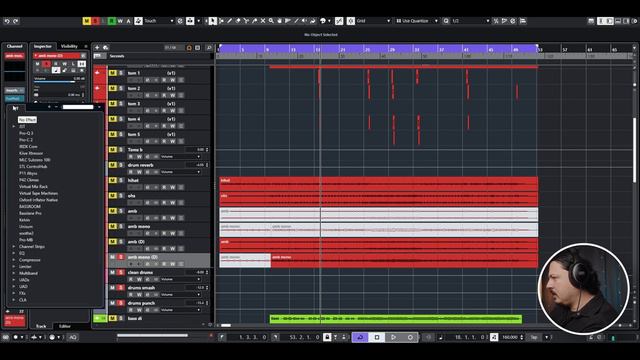Screen dimensions: 640x360
Task: Click the Add Track plus icon
Action: [x=97, y=48]
